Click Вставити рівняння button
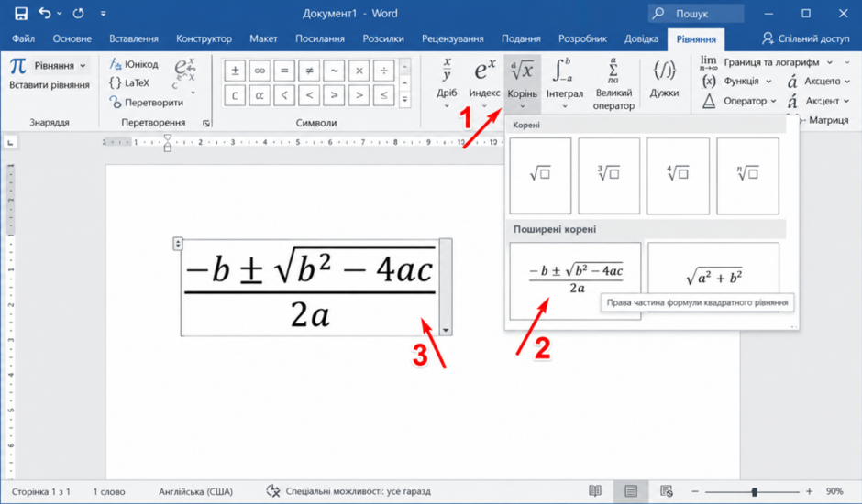This screenshot has width=862, height=504. pos(50,85)
